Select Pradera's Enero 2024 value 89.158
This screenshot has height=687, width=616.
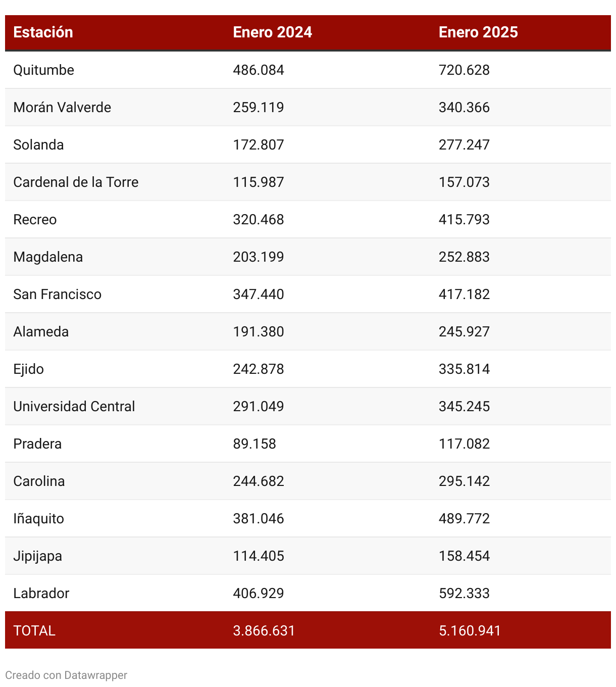(254, 444)
